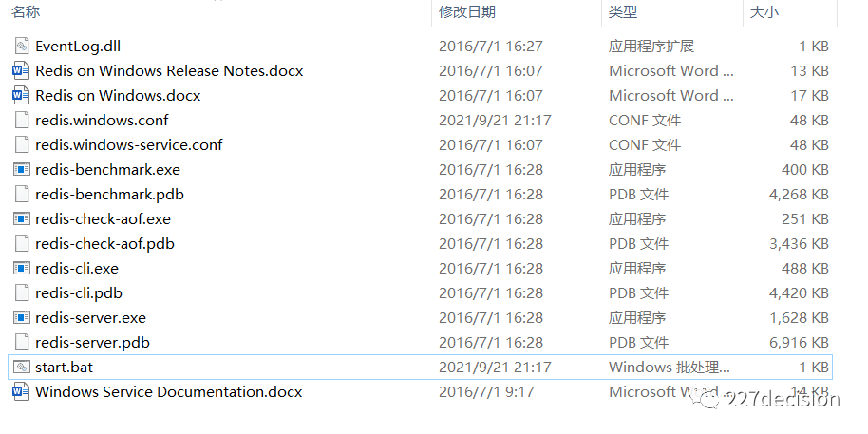Select the redis-cli.pdb file name

tap(79, 293)
